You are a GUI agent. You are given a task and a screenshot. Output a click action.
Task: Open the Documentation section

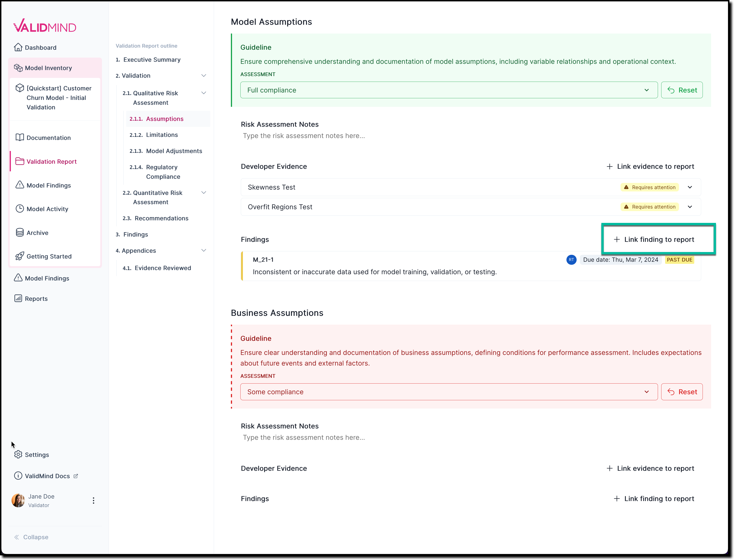click(49, 137)
